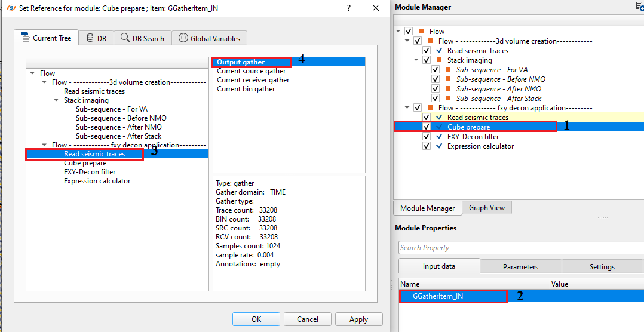Image resolution: width=644 pixels, height=332 pixels.
Task: Open the Parameters tab in Module Properties
Action: [520, 267]
